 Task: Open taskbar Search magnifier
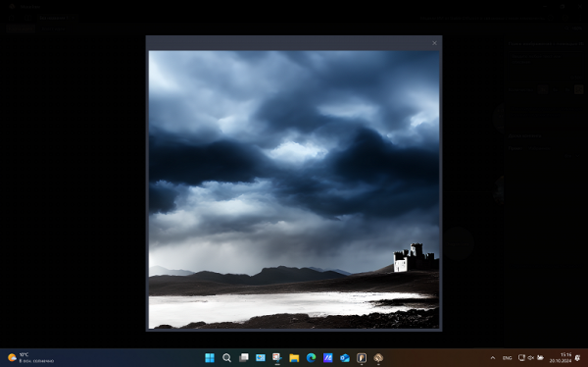(x=226, y=357)
